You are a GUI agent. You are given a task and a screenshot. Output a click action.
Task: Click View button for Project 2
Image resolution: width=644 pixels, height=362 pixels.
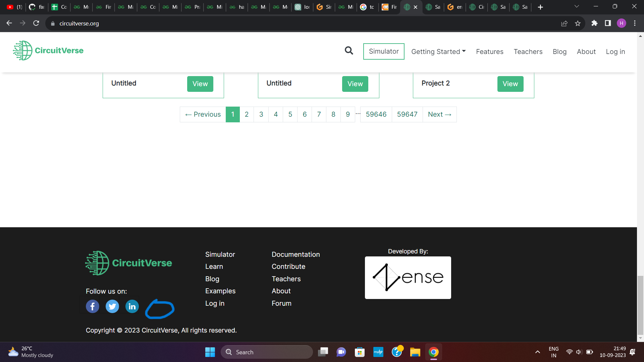coord(510,84)
